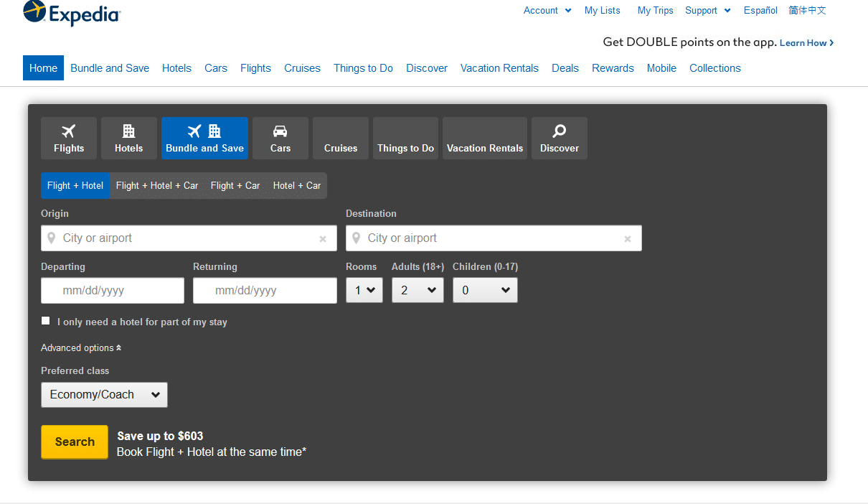The width and height of the screenshot is (868, 504).
Task: Choose the Flight + Hotel option
Action: coord(75,185)
